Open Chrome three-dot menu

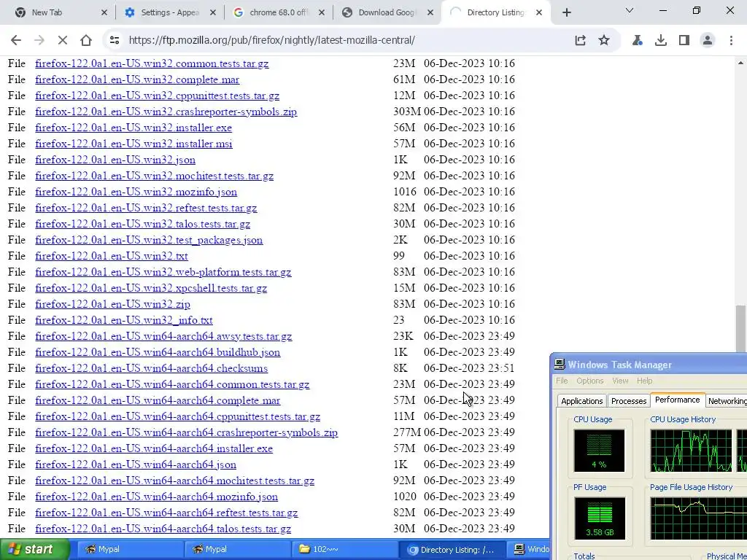click(x=731, y=41)
